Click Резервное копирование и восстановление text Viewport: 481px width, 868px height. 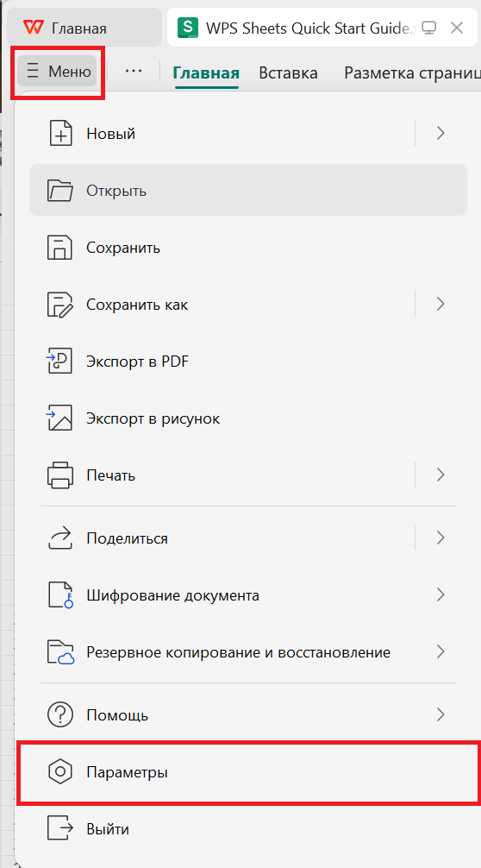[x=238, y=652]
